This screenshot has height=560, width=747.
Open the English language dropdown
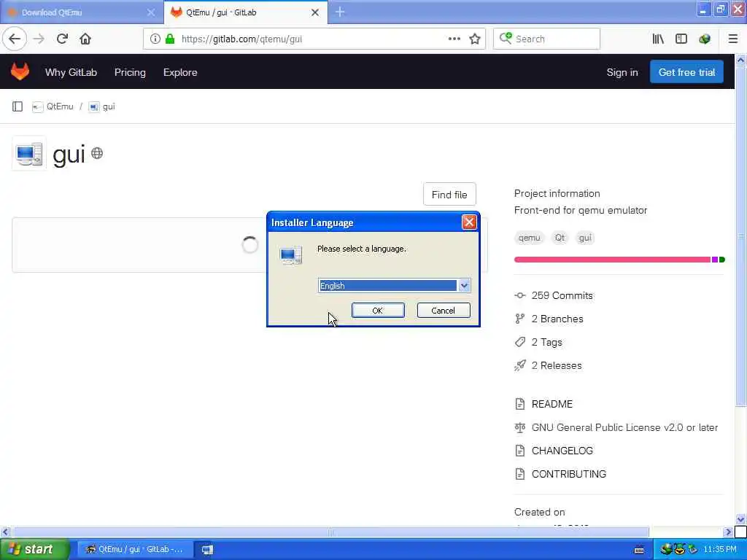(x=464, y=286)
